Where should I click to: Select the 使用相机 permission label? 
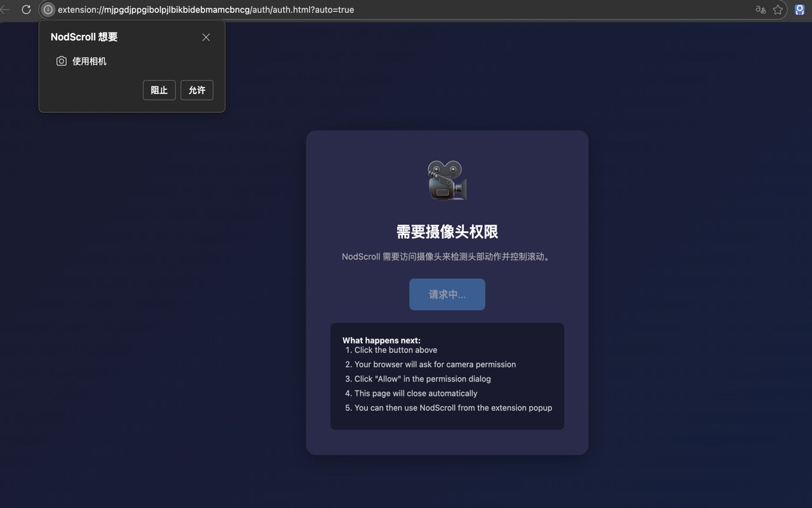89,61
